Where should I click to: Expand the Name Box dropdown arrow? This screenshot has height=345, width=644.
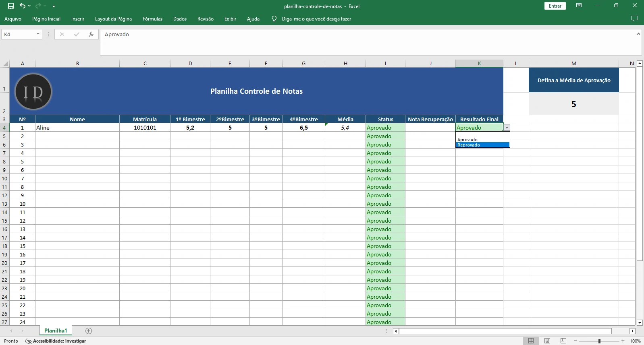[x=38, y=34]
